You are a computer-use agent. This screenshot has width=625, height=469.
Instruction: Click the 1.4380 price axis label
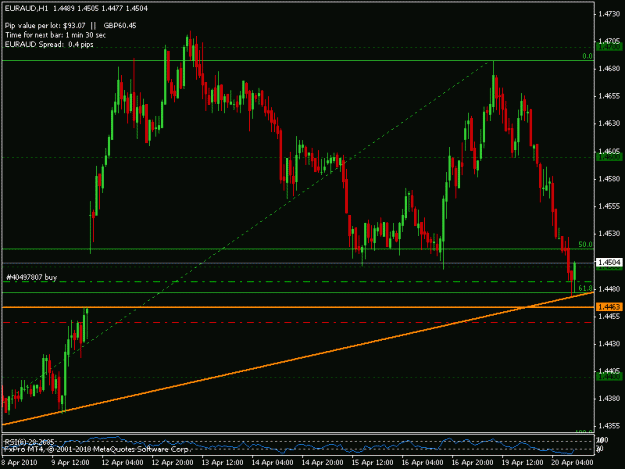[609, 398]
